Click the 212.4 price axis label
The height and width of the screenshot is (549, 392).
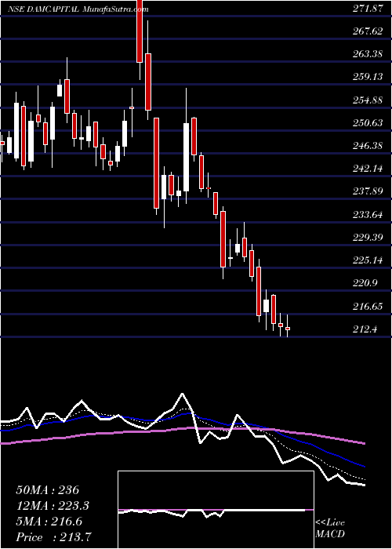(x=366, y=329)
